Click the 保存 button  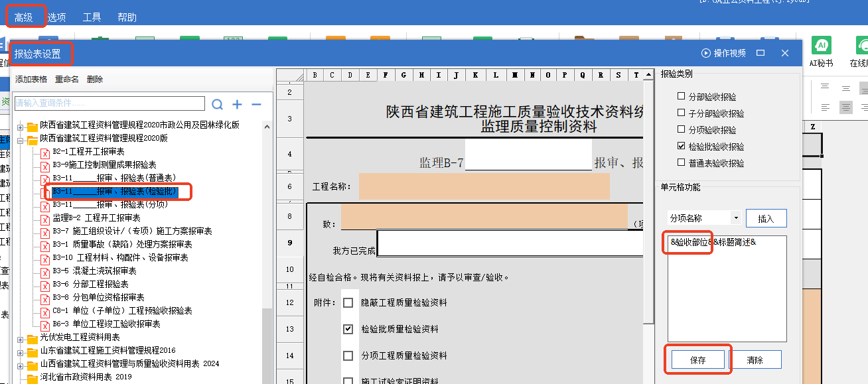(x=697, y=360)
